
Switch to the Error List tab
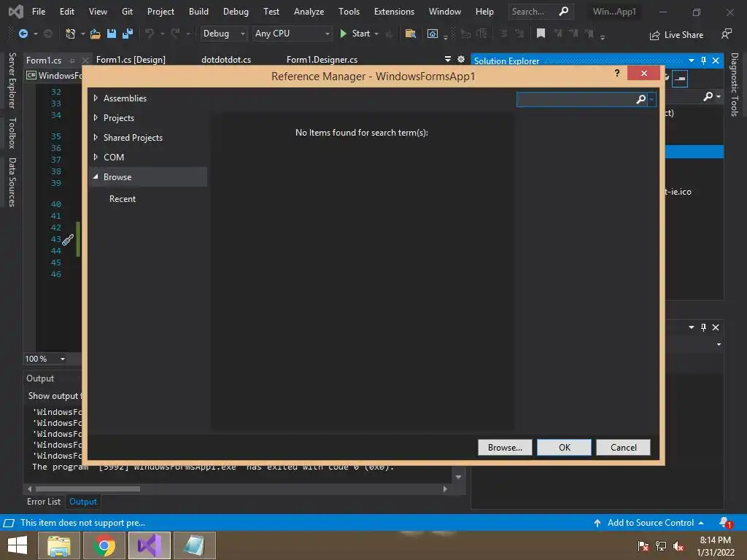pos(44,502)
